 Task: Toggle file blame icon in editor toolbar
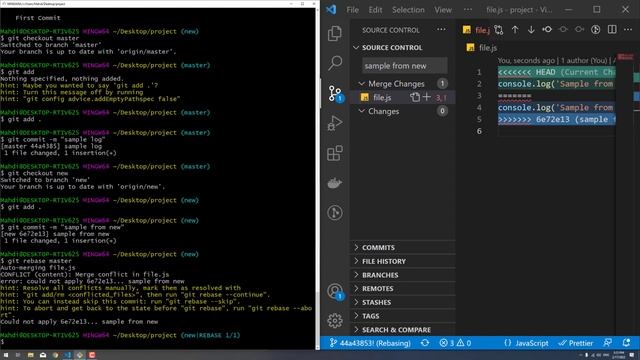tap(596, 30)
